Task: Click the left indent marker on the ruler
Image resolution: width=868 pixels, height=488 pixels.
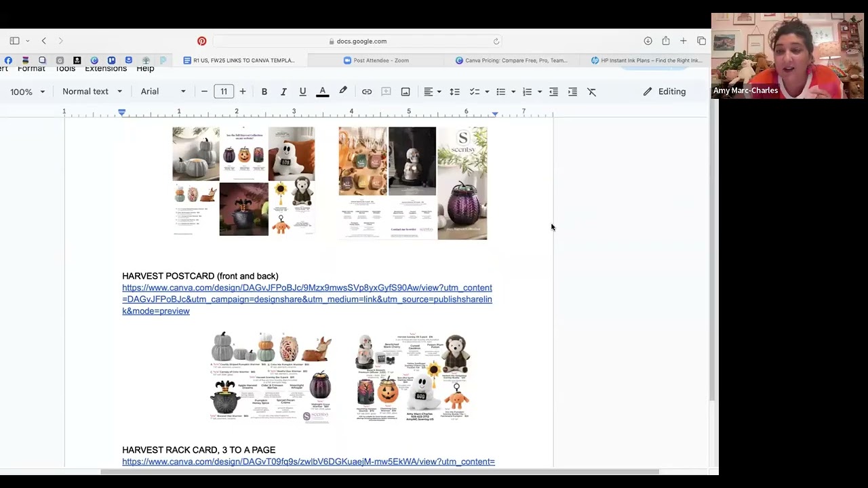Action: tap(122, 112)
